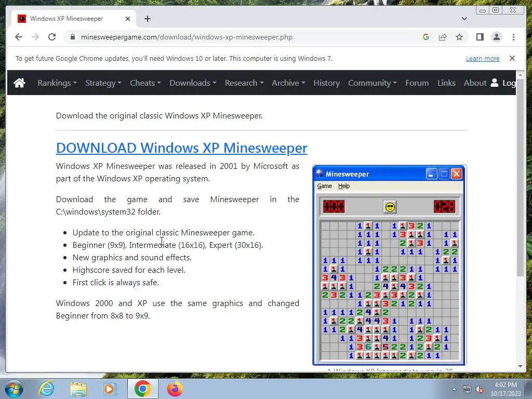Click the network tray icon
532x399 pixels.
[x=467, y=390]
